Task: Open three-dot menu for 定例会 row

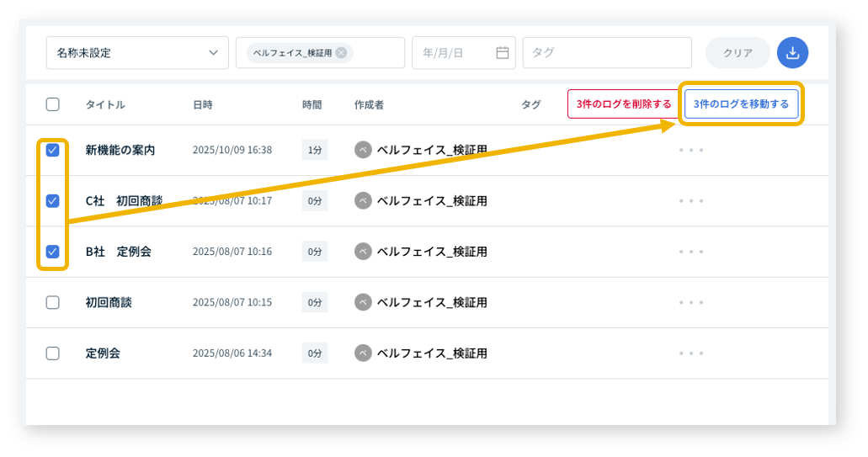Action: click(x=690, y=353)
